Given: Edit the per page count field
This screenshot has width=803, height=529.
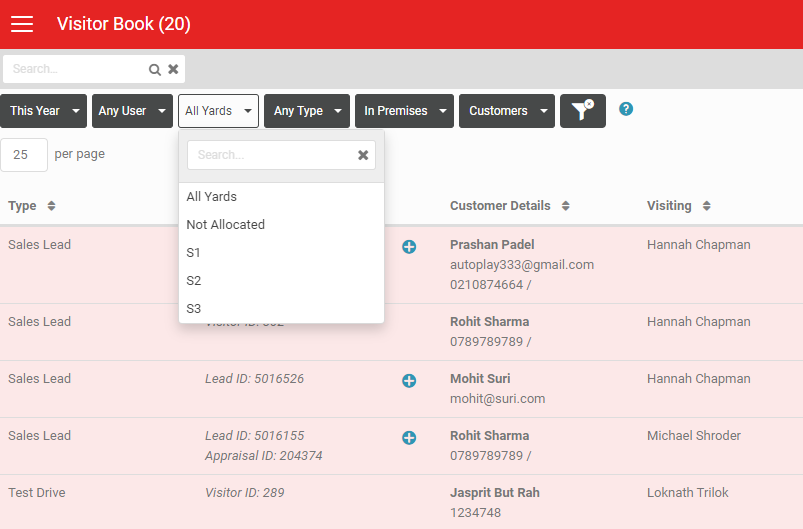Looking at the screenshot, I should 24,155.
